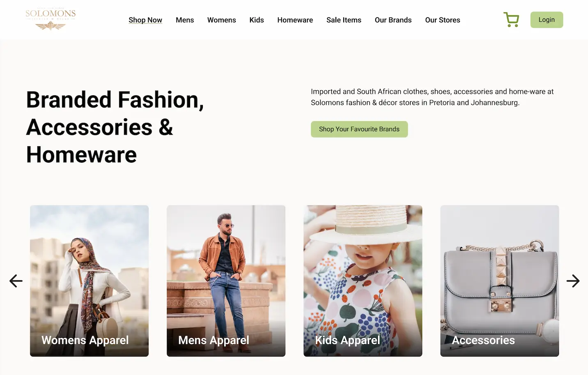Open Kids Apparel category card
The height and width of the screenshot is (375, 588).
tap(363, 281)
